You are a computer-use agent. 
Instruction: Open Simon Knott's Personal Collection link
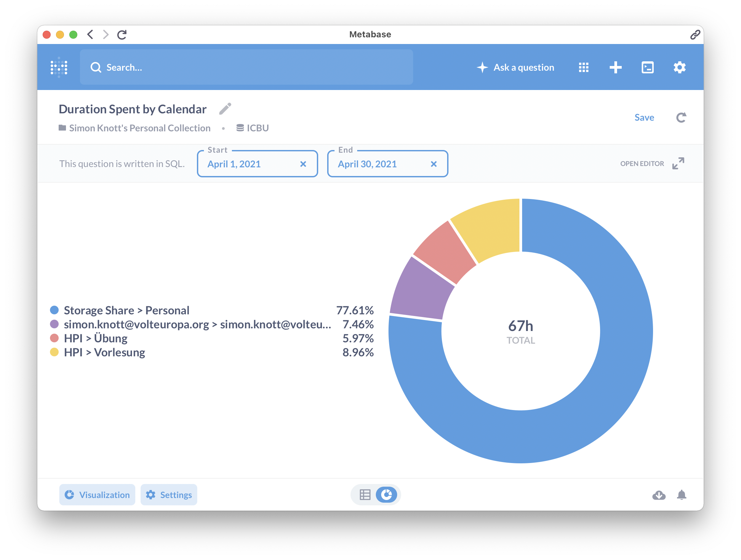(139, 128)
